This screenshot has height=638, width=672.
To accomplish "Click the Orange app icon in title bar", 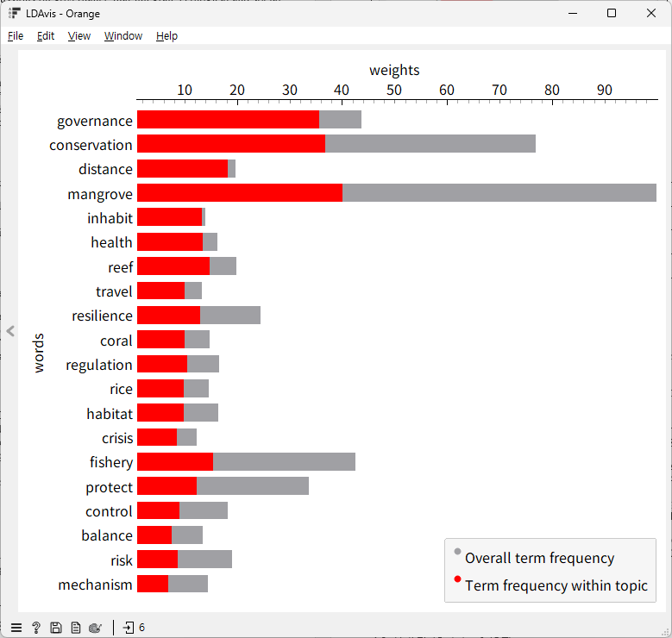I will pyautogui.click(x=14, y=13).
